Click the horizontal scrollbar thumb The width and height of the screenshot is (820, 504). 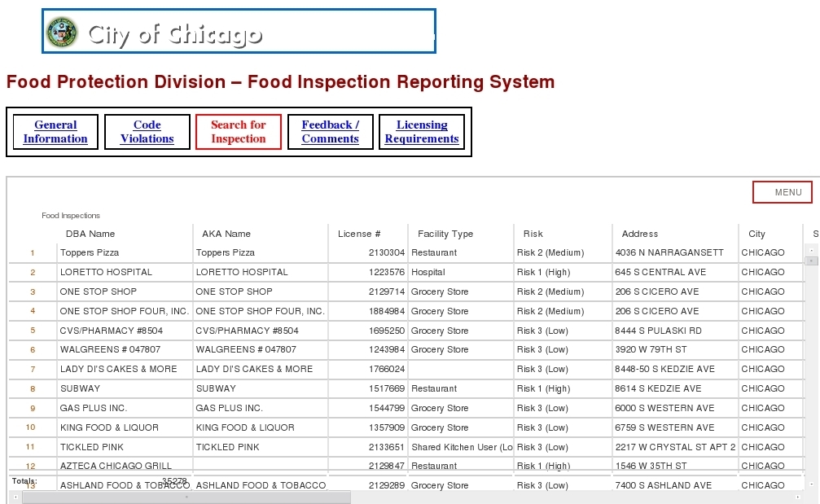pos(186,497)
